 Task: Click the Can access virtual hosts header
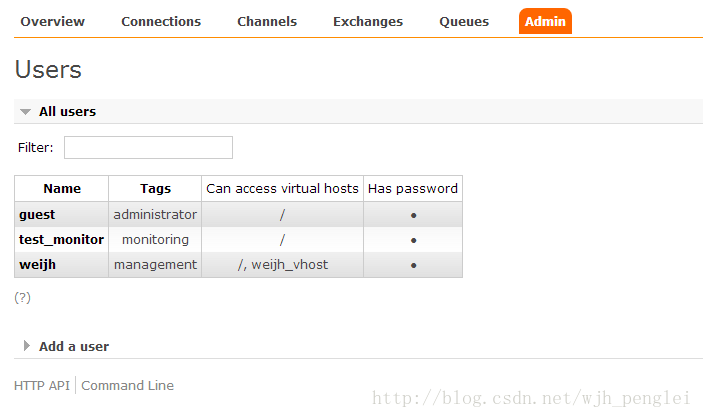coord(282,189)
